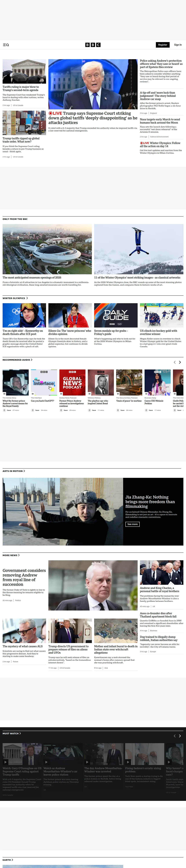Screen dimensions: 186x868
Task: Click the See more button
Action: click(132, 524)
